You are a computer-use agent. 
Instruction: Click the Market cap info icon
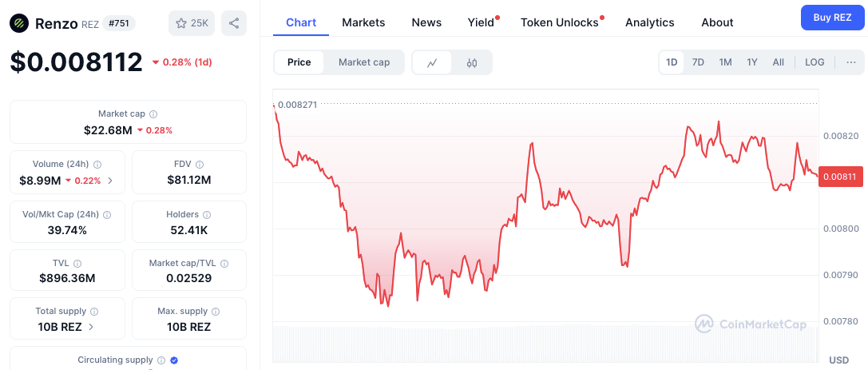[x=153, y=114]
